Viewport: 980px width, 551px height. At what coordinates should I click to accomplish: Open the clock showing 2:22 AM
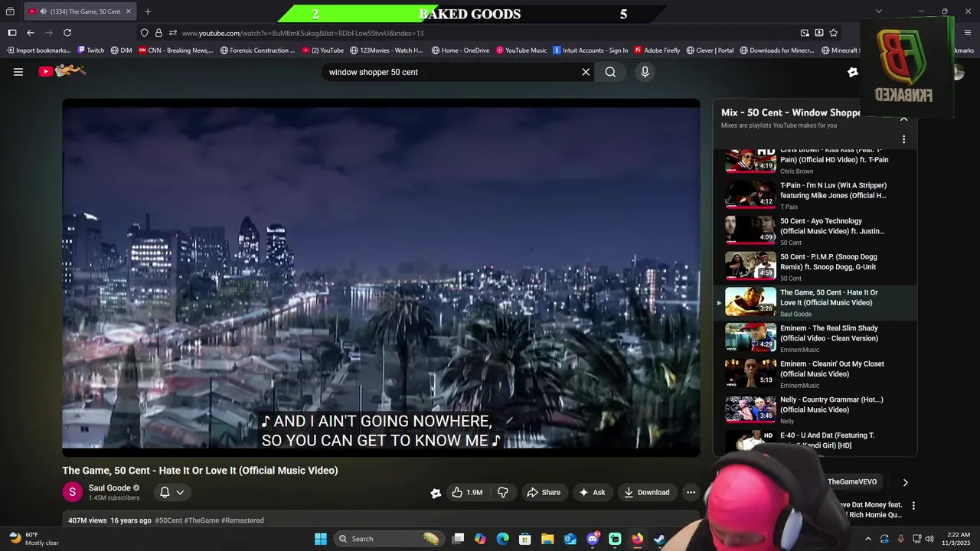(954, 539)
